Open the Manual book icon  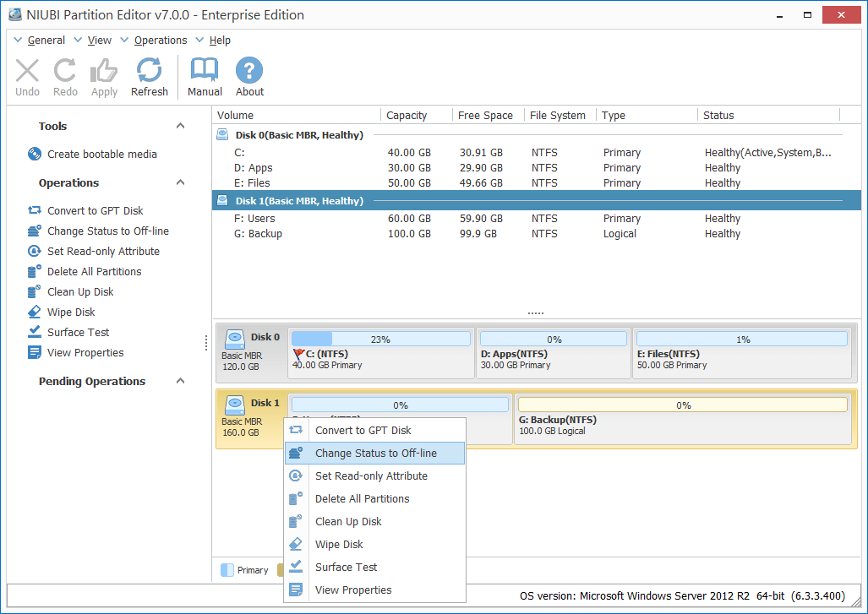(x=205, y=70)
